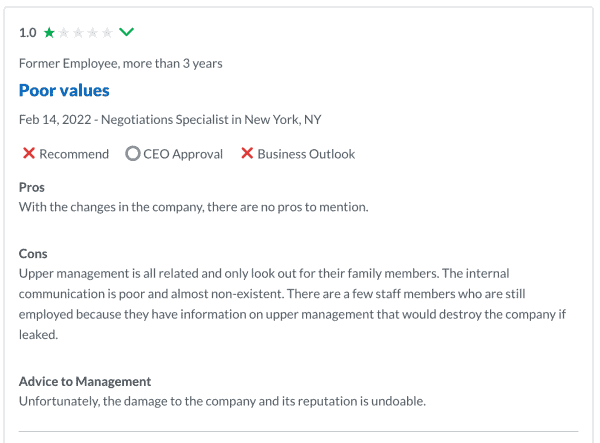600x443 pixels.
Task: Open the "Poor values" review title
Action: tap(64, 91)
